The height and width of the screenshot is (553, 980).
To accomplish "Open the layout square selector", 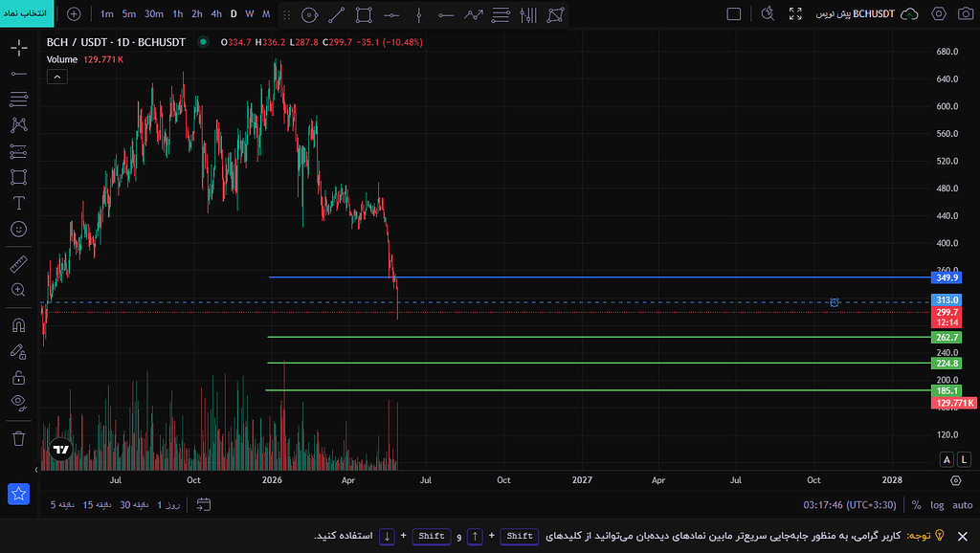I will pos(734,13).
